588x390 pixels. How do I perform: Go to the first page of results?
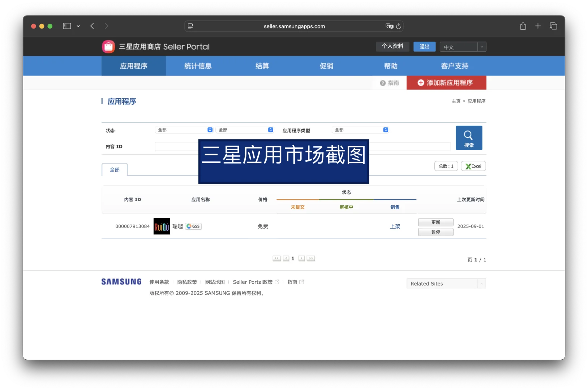277,259
